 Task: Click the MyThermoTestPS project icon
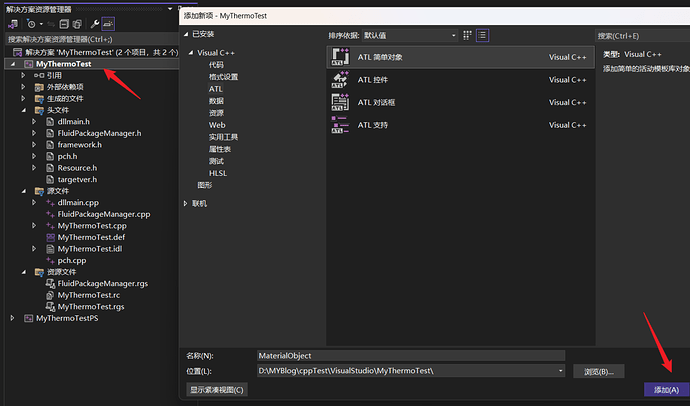pyautogui.click(x=29, y=318)
